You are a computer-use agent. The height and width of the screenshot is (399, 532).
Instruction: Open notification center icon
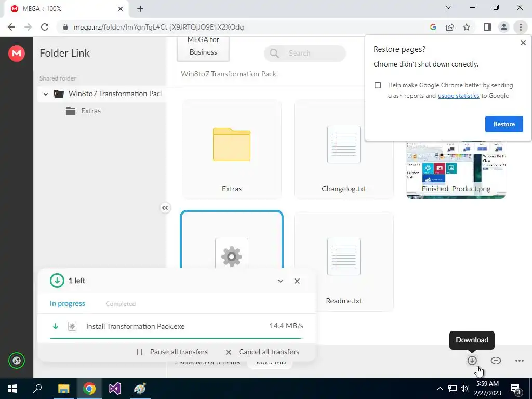coord(516,389)
